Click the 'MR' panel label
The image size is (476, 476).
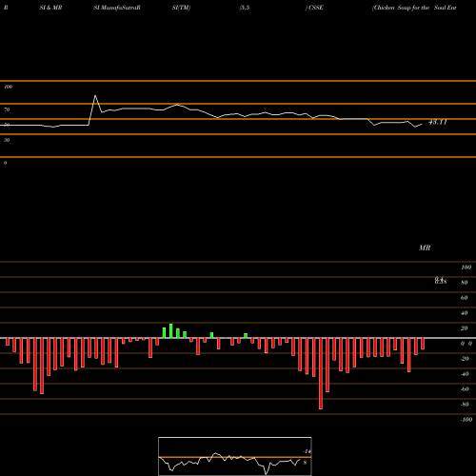[x=425, y=248]
